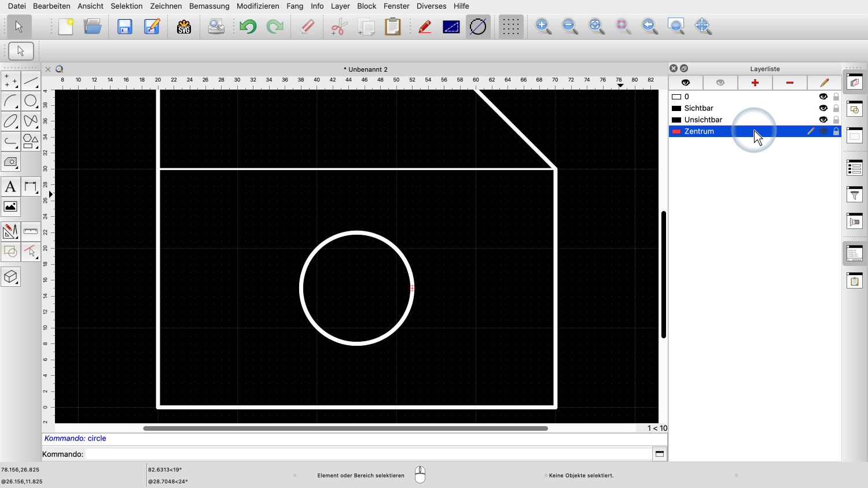Expand the command line panel button
This screenshot has height=488, width=868.
(660, 454)
